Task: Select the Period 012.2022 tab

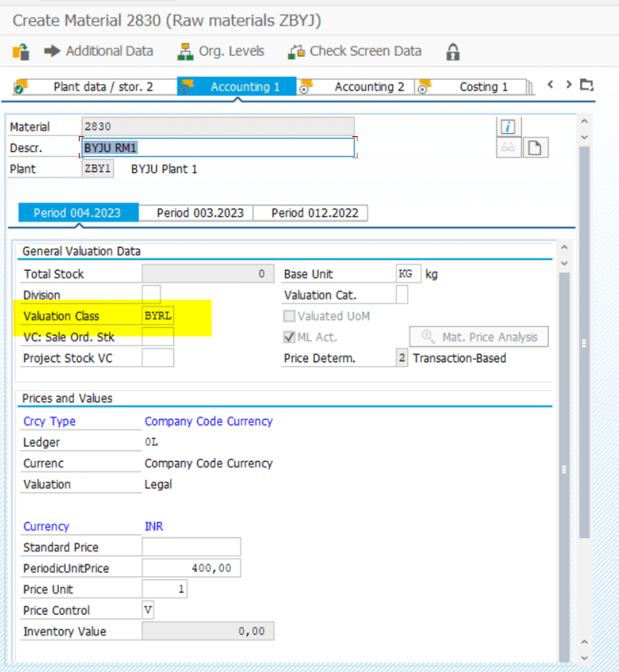Action: [310, 213]
